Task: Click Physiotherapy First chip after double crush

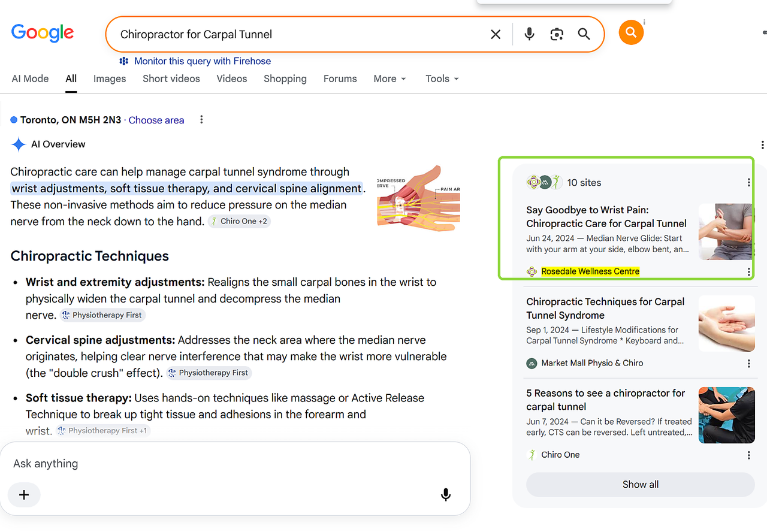Action: [209, 373]
